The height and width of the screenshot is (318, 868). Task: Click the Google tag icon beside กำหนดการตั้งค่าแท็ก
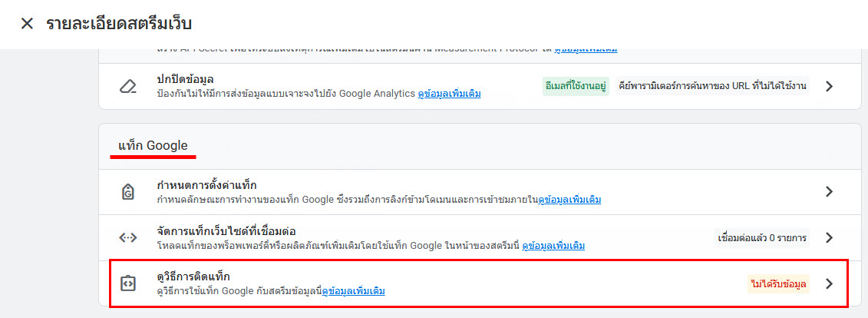click(128, 192)
